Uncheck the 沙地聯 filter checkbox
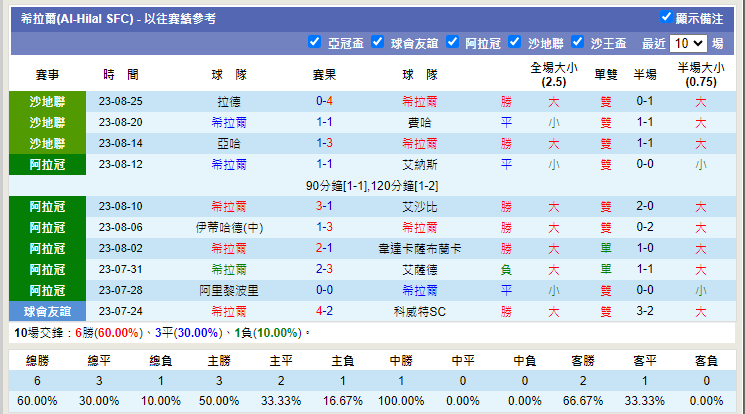 pyautogui.click(x=514, y=42)
